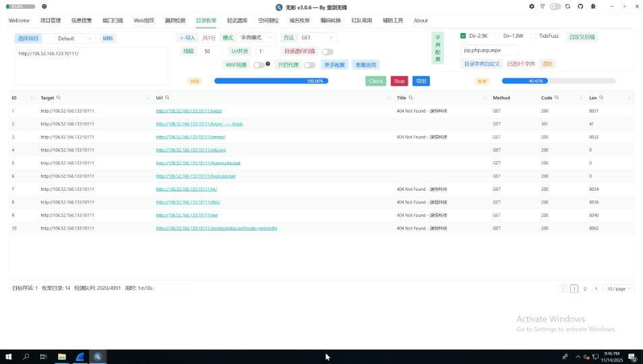
Task: Open the 字典模式 mode dropdown
Action: (x=256, y=38)
